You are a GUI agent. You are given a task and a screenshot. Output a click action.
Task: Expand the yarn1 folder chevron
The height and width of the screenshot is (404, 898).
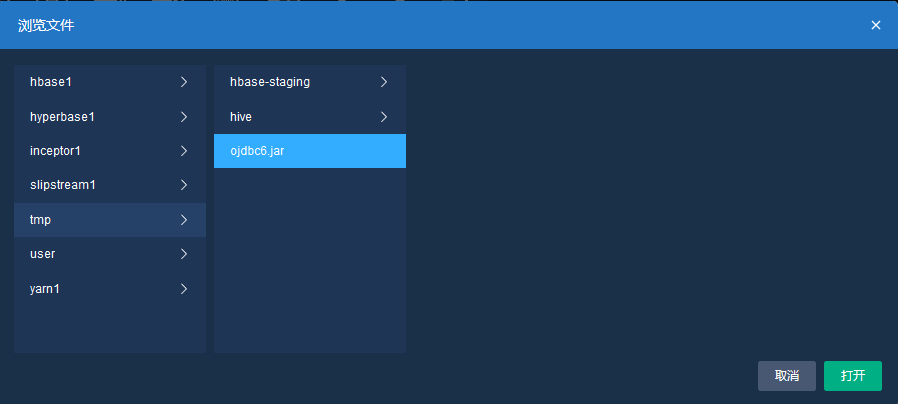[184, 289]
